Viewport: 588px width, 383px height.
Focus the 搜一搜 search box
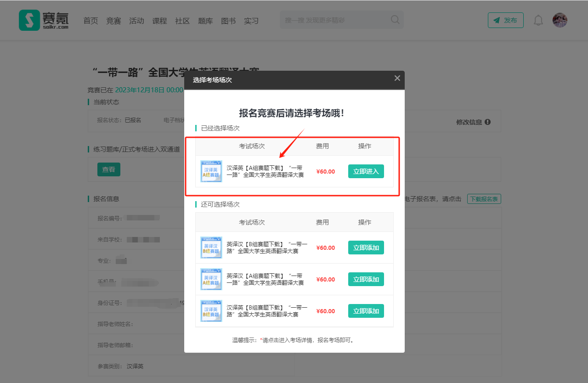(x=335, y=20)
